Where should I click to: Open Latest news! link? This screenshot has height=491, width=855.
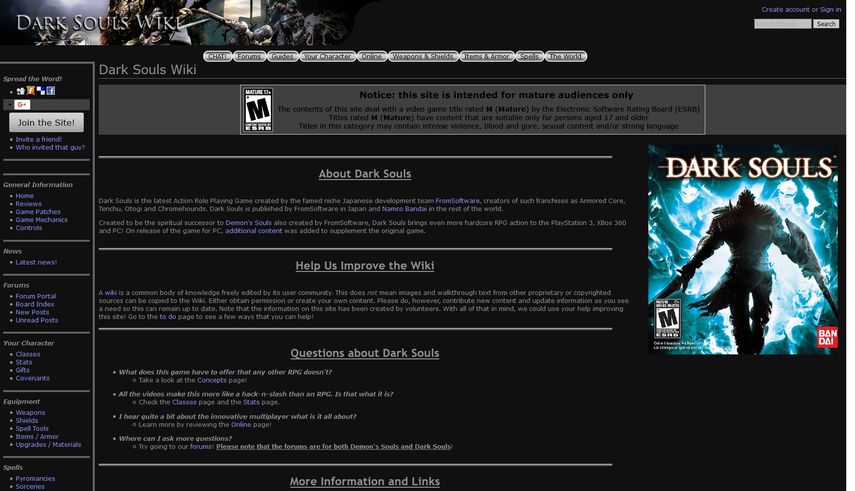pyautogui.click(x=36, y=262)
